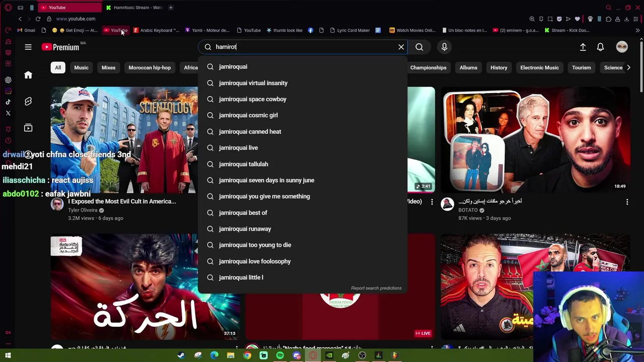
Task: Reload the page with the refresh button
Action: point(38,19)
